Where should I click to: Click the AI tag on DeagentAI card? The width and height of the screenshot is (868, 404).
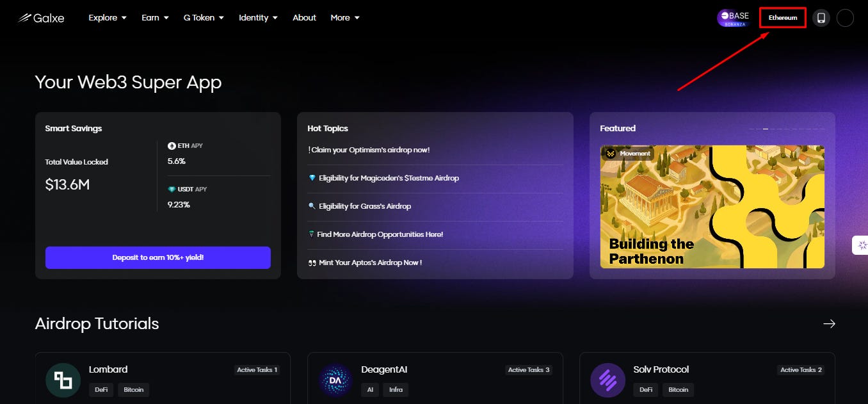(x=370, y=389)
